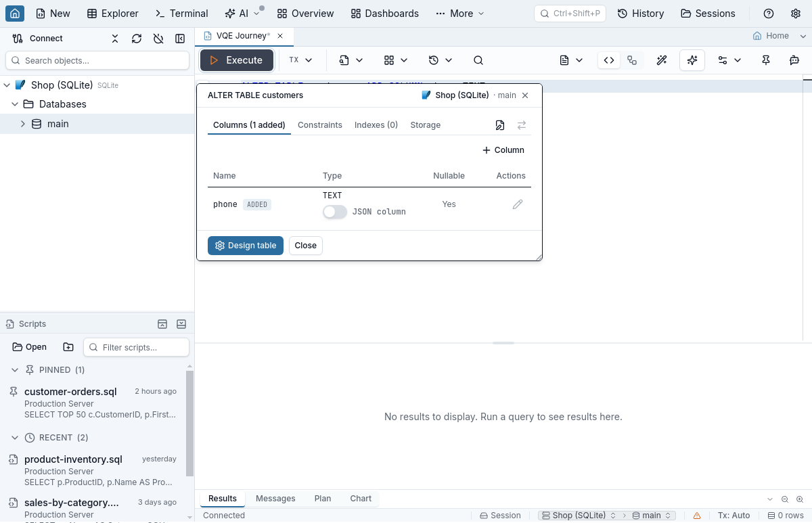Click the warning triangle in the status bar

tap(697, 516)
